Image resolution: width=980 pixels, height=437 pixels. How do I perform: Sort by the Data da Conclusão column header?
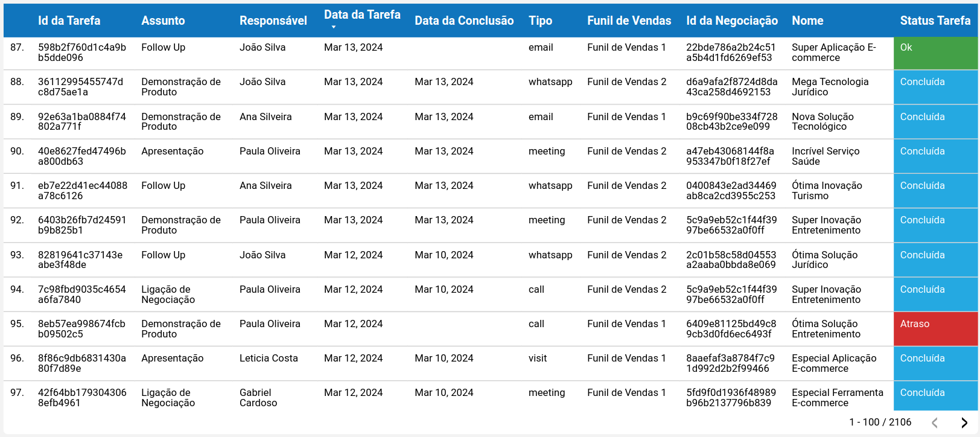click(x=464, y=21)
